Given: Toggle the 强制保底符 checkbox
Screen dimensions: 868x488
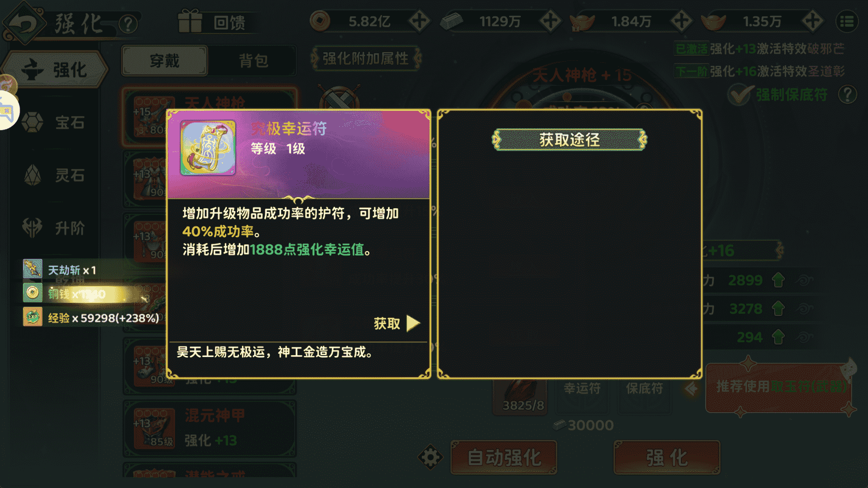Looking at the screenshot, I should coord(740,95).
